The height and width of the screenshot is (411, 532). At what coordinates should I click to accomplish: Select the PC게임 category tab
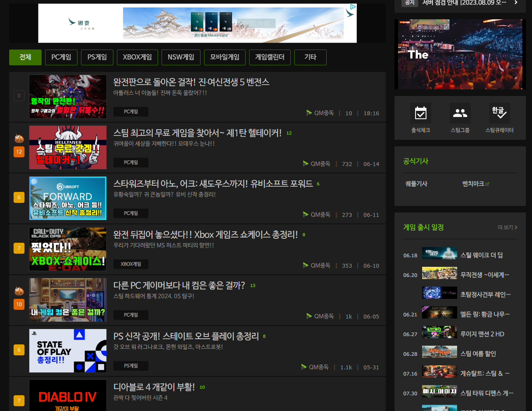(x=61, y=57)
